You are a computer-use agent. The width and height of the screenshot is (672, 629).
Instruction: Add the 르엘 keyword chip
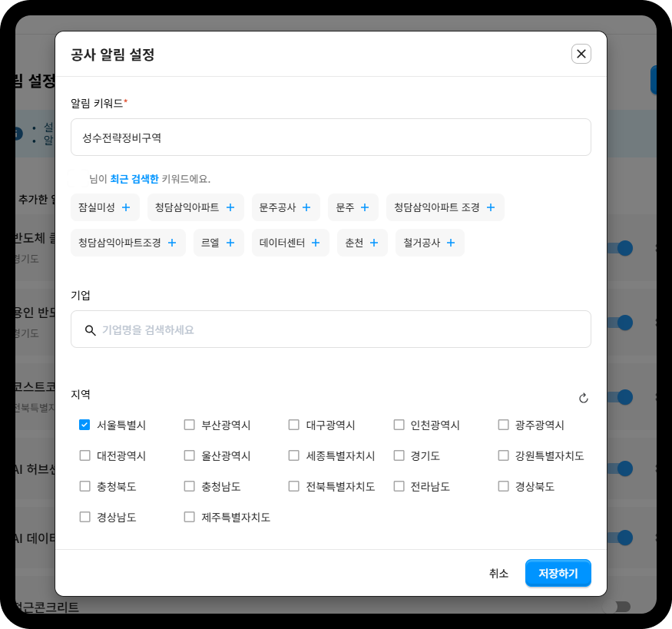219,243
